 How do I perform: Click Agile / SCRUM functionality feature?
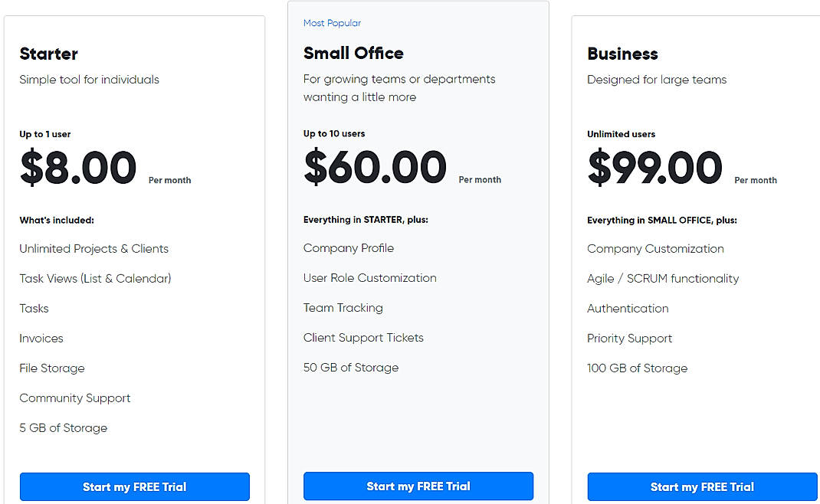[663, 278]
